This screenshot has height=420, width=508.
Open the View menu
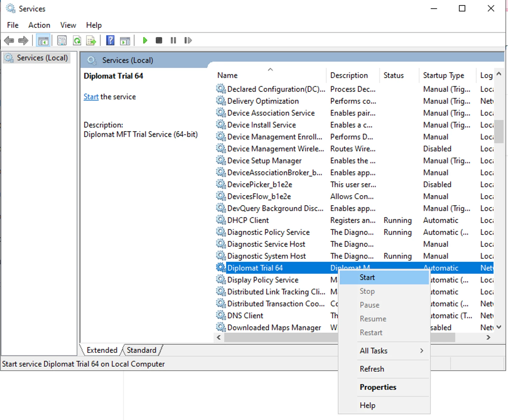coord(68,25)
